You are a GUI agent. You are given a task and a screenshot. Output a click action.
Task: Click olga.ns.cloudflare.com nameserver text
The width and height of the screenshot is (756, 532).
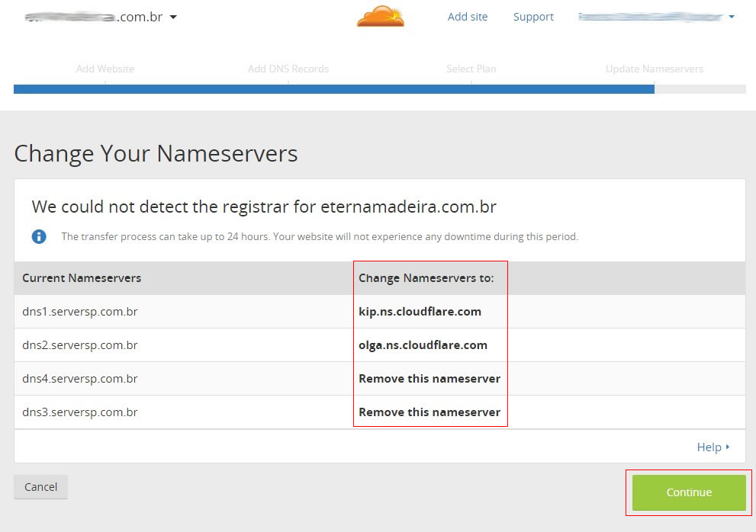click(423, 345)
